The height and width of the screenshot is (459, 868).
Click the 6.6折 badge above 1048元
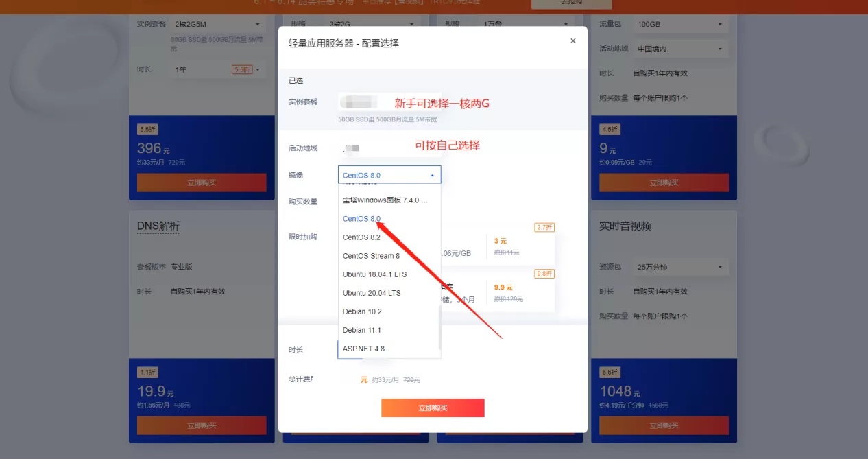coord(610,372)
